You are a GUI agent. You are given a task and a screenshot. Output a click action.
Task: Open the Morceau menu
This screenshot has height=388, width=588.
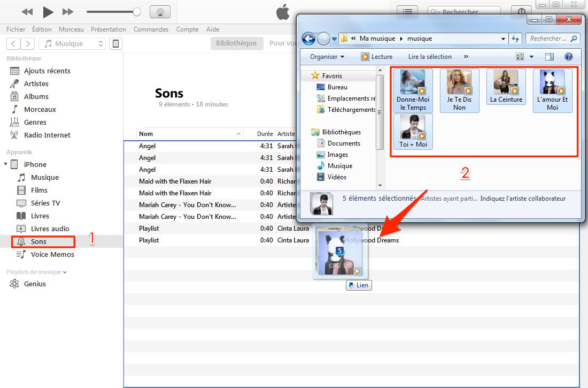71,29
